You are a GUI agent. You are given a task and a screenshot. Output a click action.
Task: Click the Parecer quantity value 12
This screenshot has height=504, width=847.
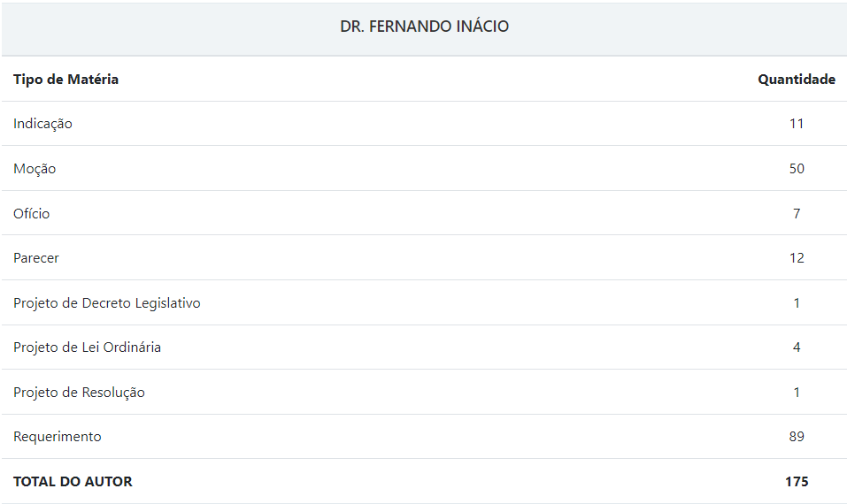pos(797,258)
